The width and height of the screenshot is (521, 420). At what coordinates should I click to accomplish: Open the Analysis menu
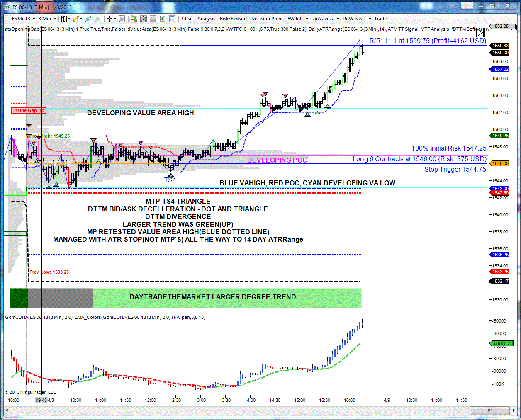click(206, 19)
